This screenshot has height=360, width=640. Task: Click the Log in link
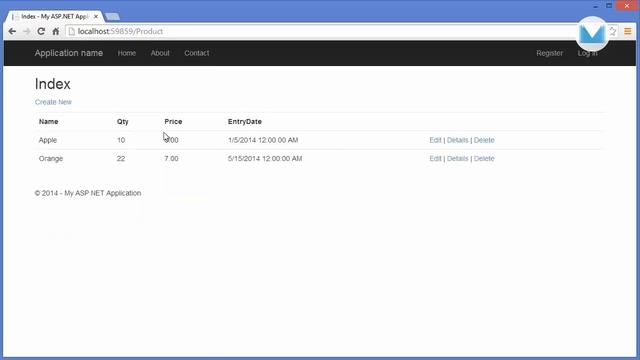[x=587, y=53]
